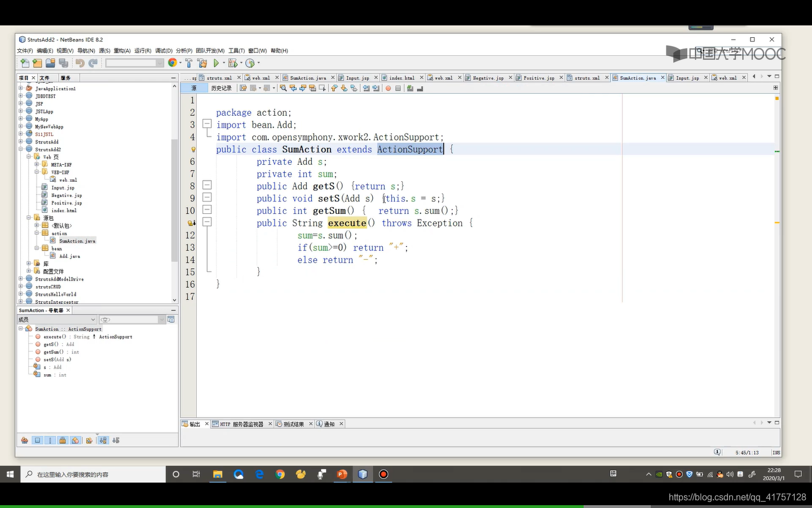
Task: Click the editor Last Edit icon
Action: (x=243, y=88)
